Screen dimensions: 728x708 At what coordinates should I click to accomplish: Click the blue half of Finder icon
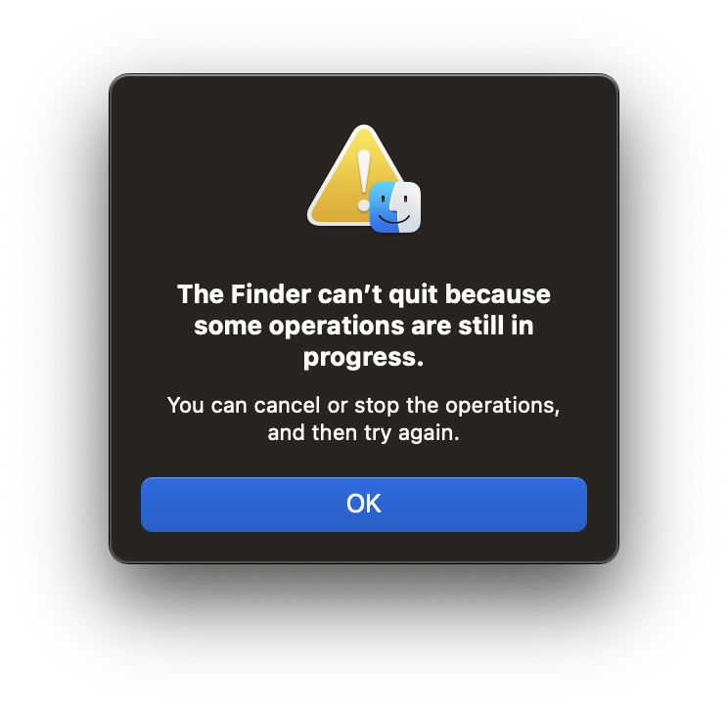[383, 207]
